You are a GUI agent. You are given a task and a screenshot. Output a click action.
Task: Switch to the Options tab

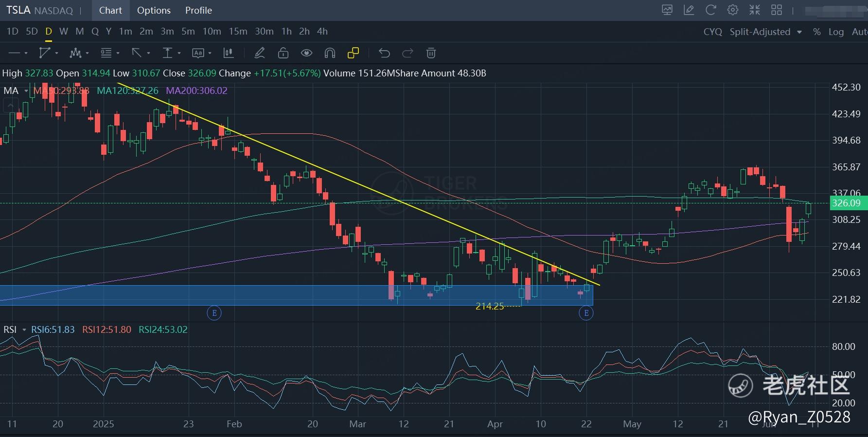[154, 10]
